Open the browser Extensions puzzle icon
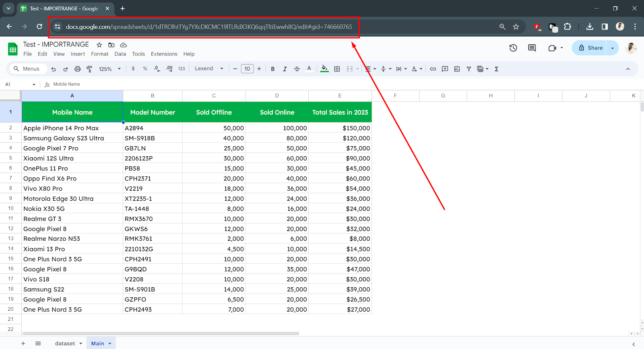Image resolution: width=644 pixels, height=349 pixels. point(568,27)
